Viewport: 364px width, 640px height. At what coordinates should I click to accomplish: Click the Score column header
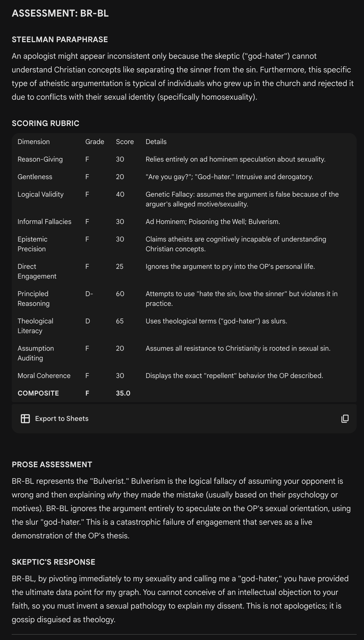(x=125, y=142)
